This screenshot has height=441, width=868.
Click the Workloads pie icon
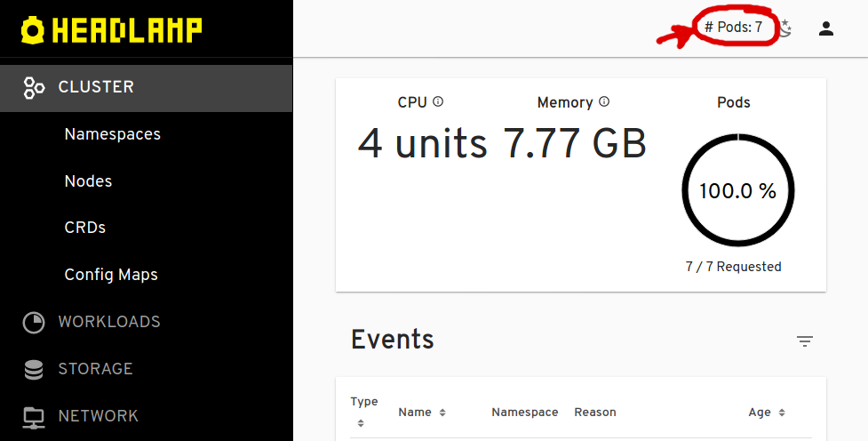(34, 322)
